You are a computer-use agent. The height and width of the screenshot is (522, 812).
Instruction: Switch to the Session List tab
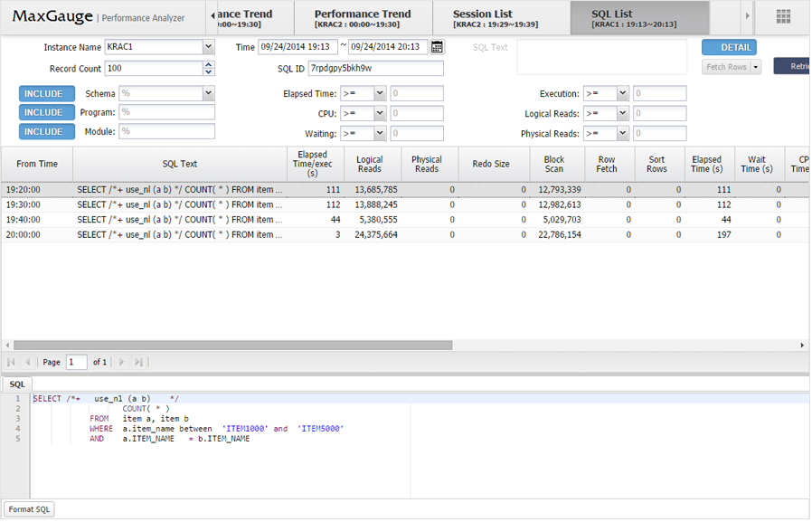click(501, 18)
